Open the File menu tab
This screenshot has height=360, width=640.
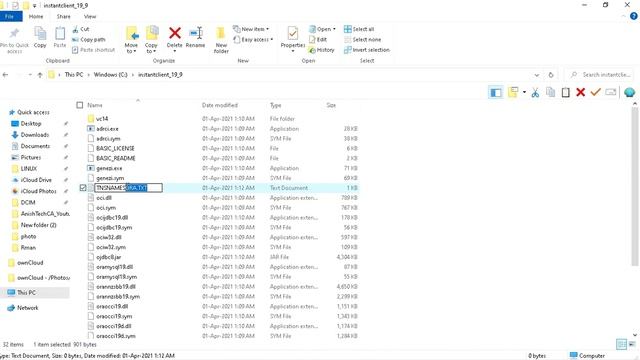pyautogui.click(x=9, y=16)
